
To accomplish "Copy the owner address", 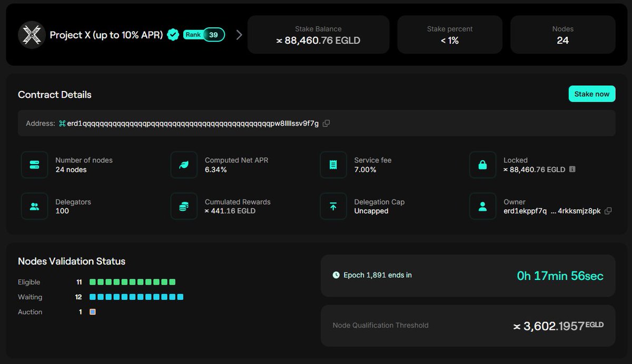I will click(x=608, y=211).
